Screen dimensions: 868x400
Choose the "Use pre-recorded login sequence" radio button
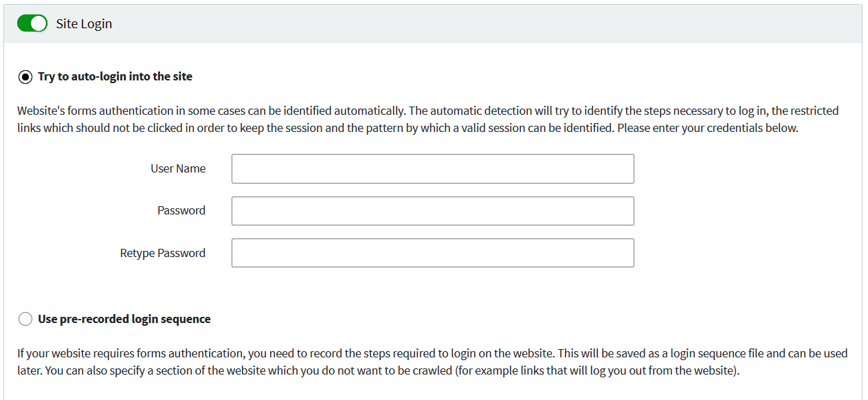25,319
